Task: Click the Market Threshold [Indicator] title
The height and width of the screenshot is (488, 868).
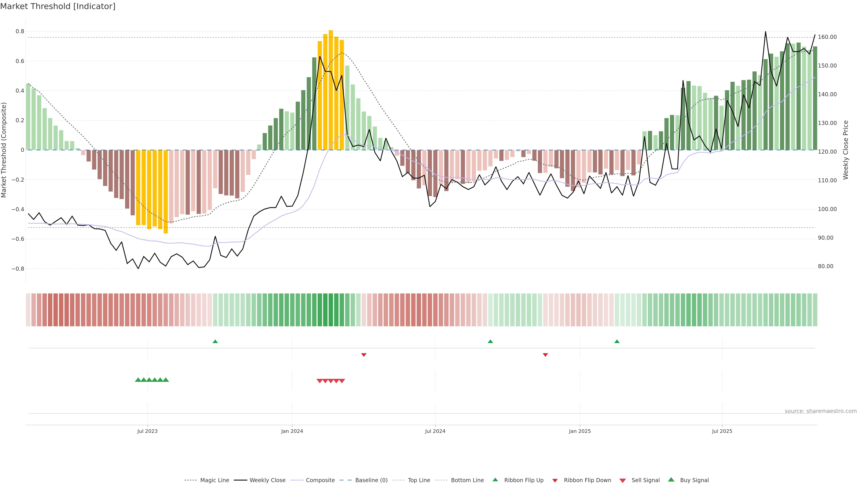Action: (x=58, y=6)
